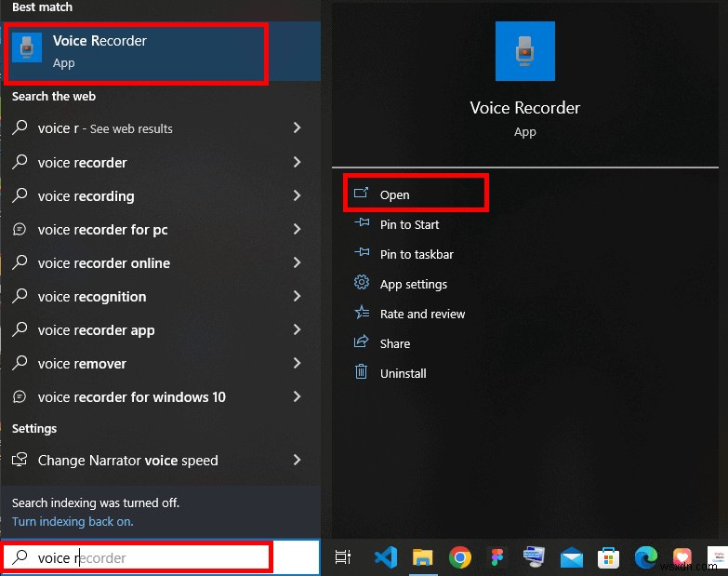Share the Voice Recorder app
Screen dimensions: 728x576
pos(394,343)
